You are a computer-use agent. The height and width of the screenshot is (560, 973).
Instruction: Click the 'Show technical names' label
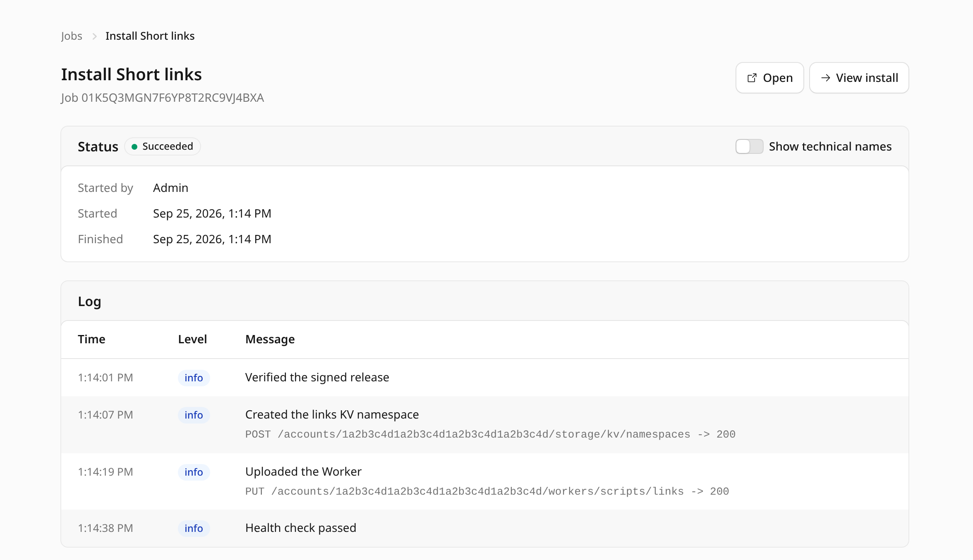coord(830,146)
